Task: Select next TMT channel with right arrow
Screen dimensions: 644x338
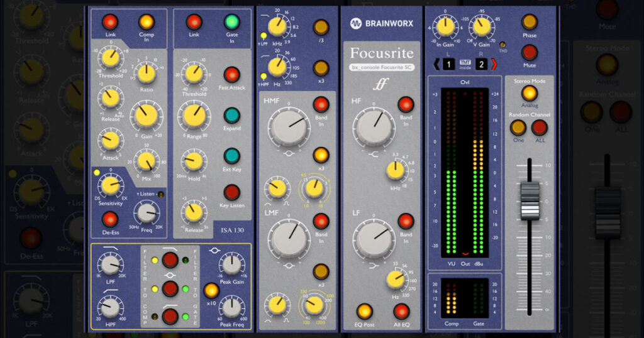Action: point(494,64)
